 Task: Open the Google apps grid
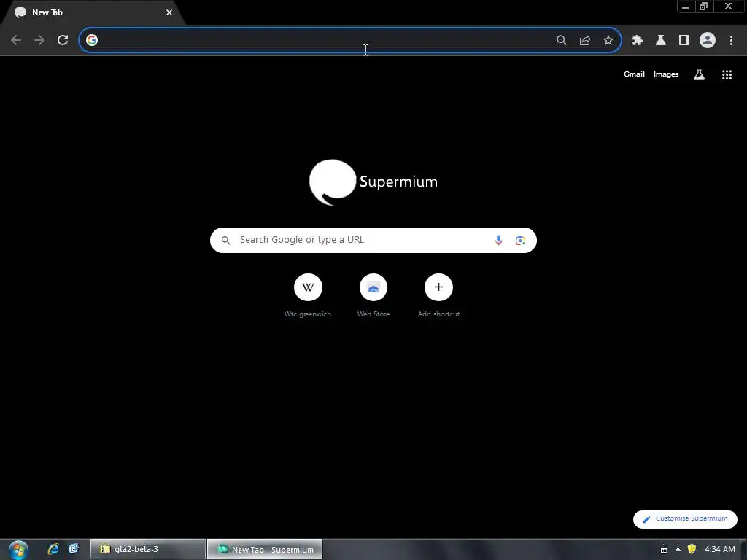[727, 75]
